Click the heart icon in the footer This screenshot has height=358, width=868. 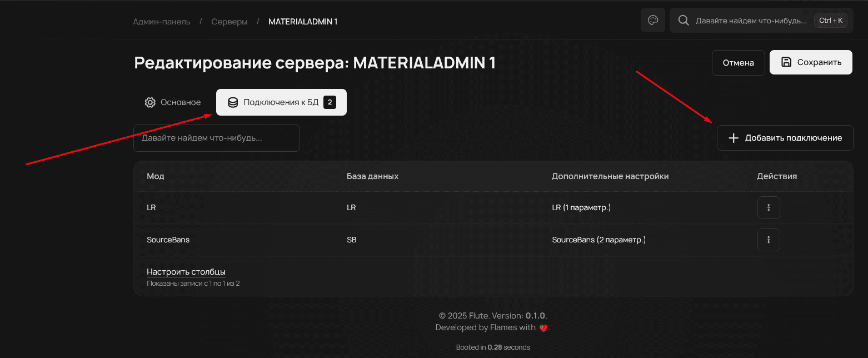[x=543, y=328]
